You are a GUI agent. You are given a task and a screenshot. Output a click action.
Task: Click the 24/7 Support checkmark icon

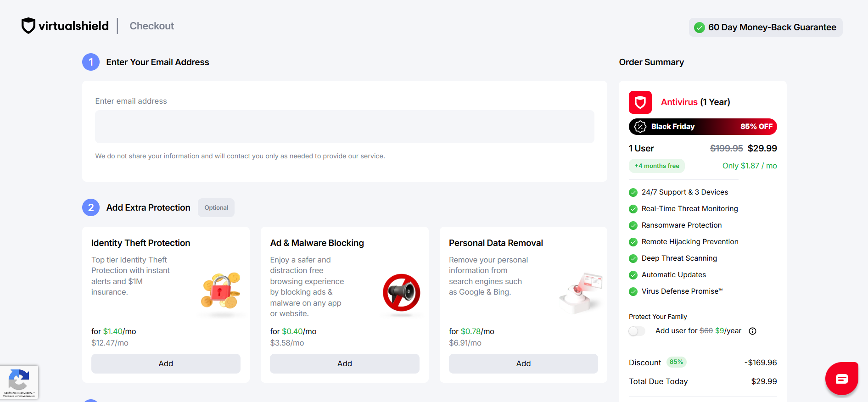click(633, 192)
